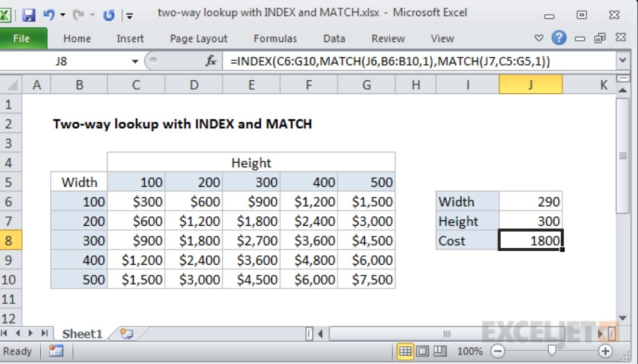The height and width of the screenshot is (364, 638).
Task: Click the Height header cell above table
Action: (251, 162)
